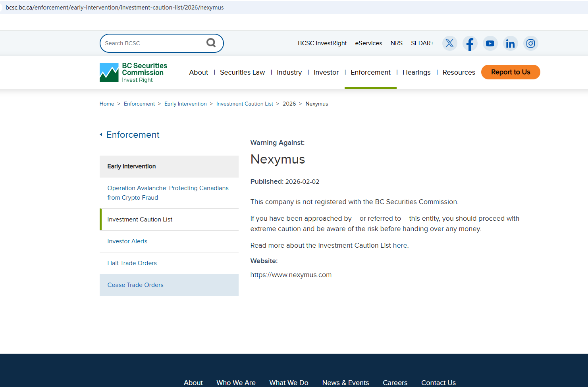Follow the 'here' caution list link
The height and width of the screenshot is (387, 588).
pyautogui.click(x=400, y=245)
